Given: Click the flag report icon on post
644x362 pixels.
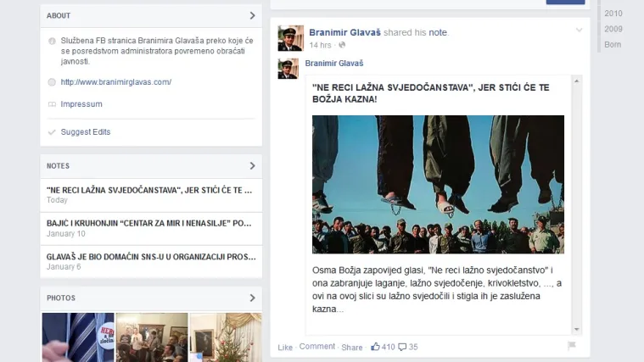Looking at the screenshot, I should [x=571, y=346].
